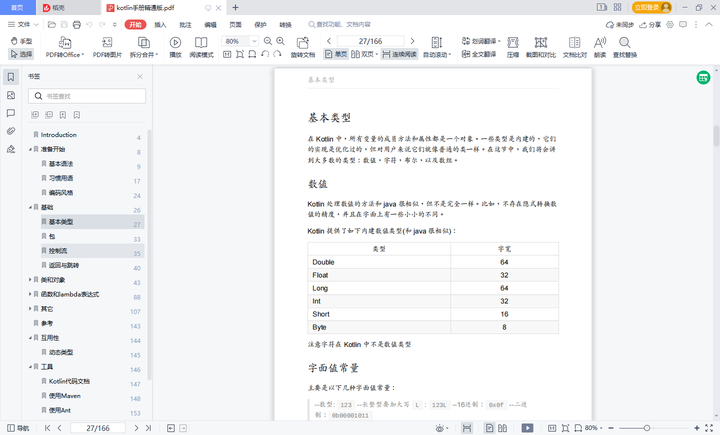Viewport: 720px width, 435px height.
Task: Open document compare (文档比对)
Action: 575,47
